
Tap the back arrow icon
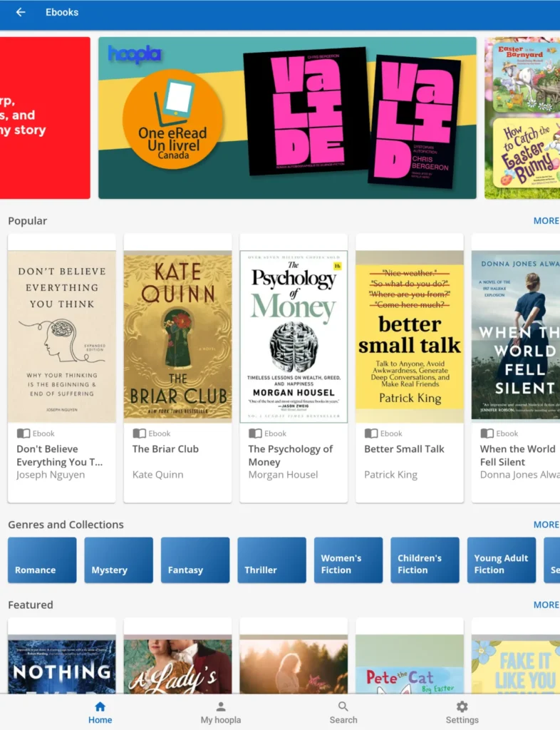coord(21,12)
